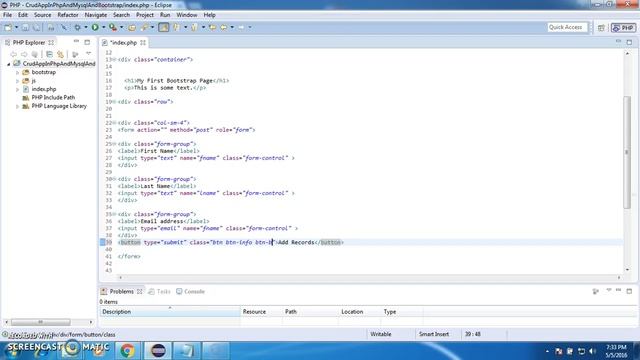Open Chrome from the Windows taskbar

(127, 350)
